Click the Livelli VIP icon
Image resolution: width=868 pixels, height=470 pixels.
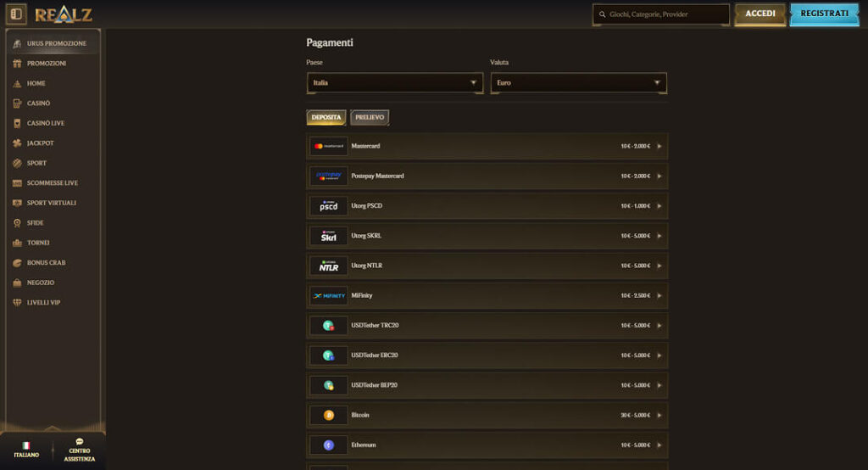[x=17, y=303]
